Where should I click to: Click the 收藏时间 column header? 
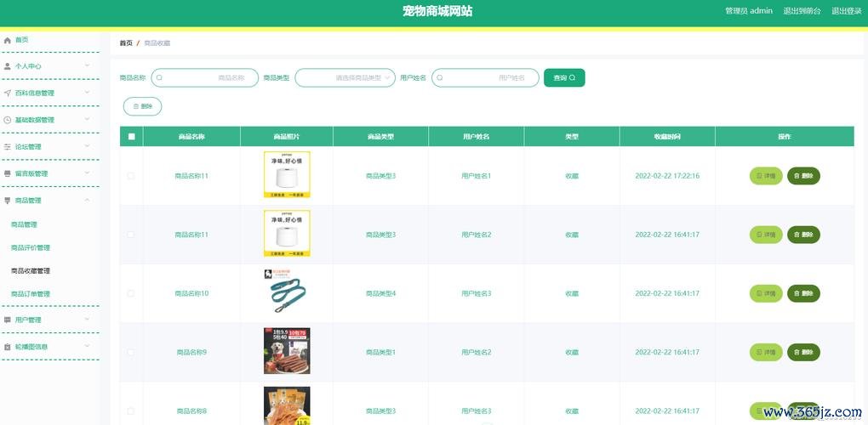[667, 137]
